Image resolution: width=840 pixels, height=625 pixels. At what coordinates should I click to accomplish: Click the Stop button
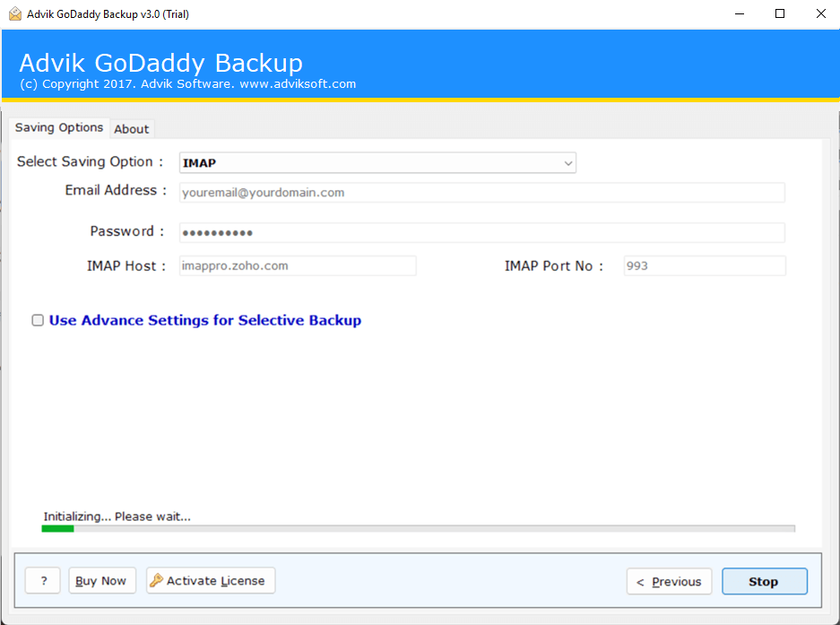(x=764, y=582)
